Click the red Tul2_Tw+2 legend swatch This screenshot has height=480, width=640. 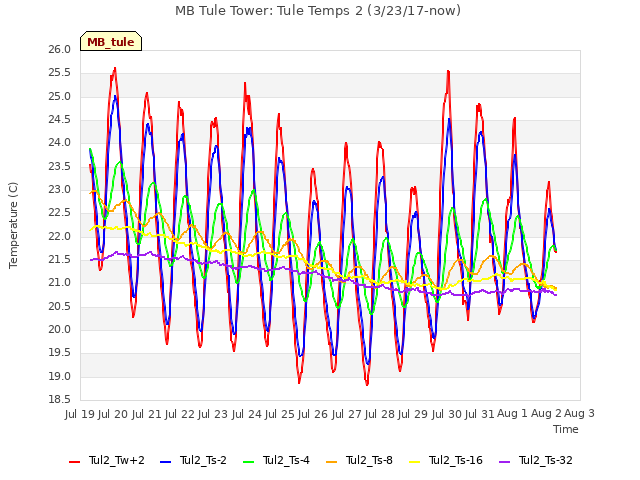pos(74,462)
